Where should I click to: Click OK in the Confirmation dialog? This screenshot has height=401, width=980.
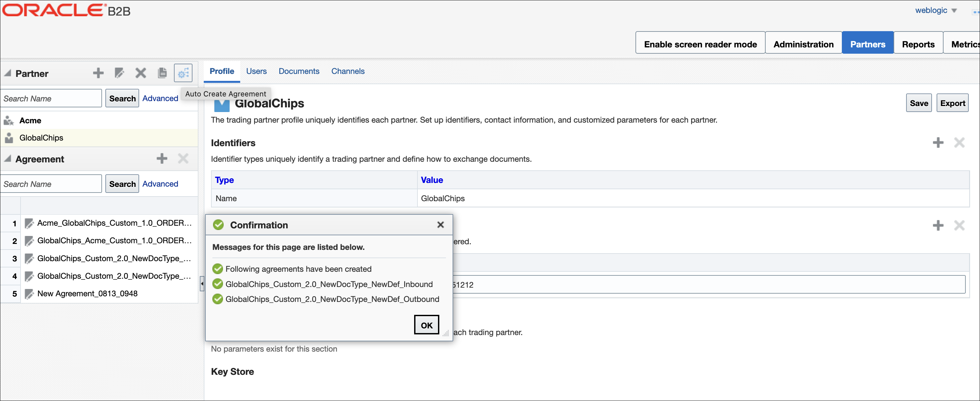pos(426,325)
